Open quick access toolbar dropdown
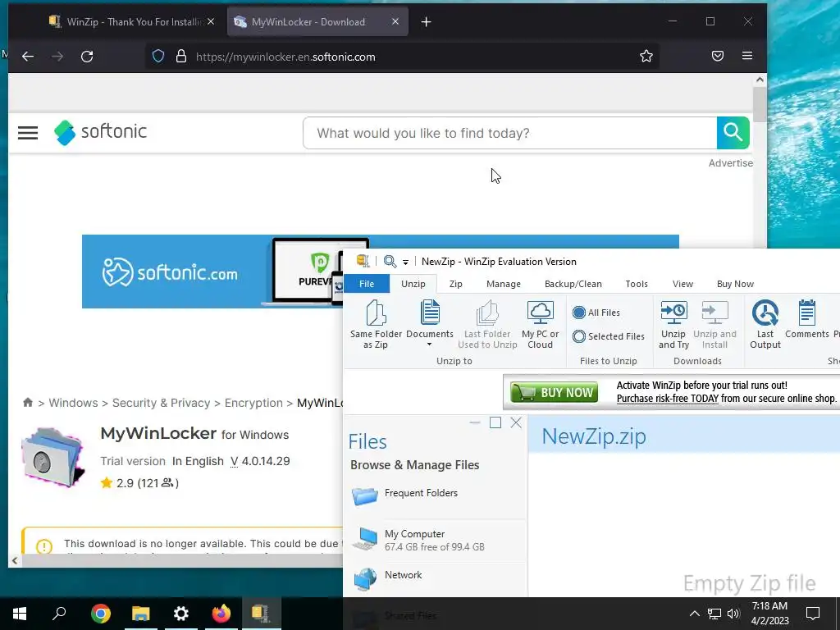 405,262
